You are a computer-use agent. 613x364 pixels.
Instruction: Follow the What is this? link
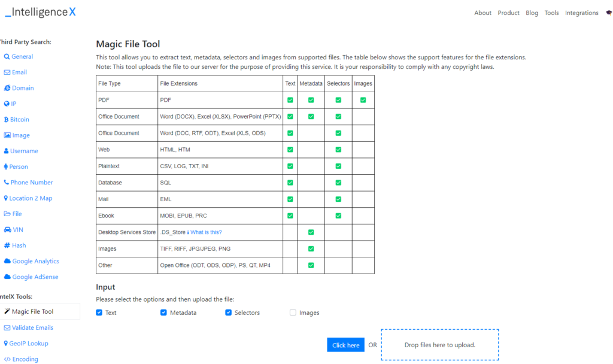(x=206, y=232)
